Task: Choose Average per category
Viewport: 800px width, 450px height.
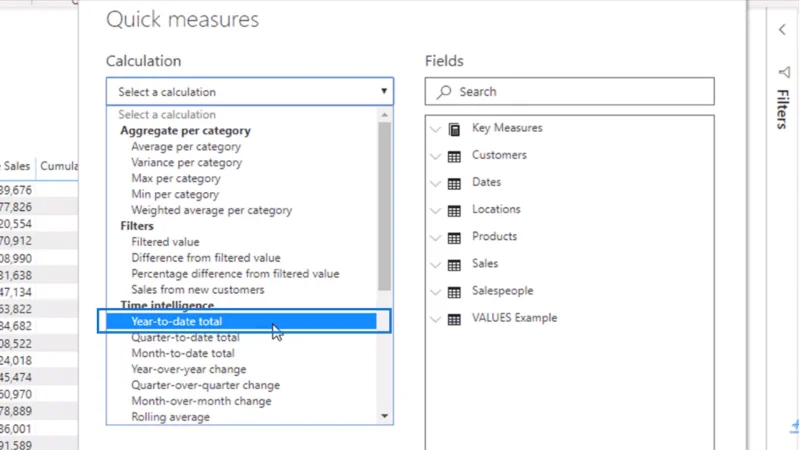Action: click(186, 146)
